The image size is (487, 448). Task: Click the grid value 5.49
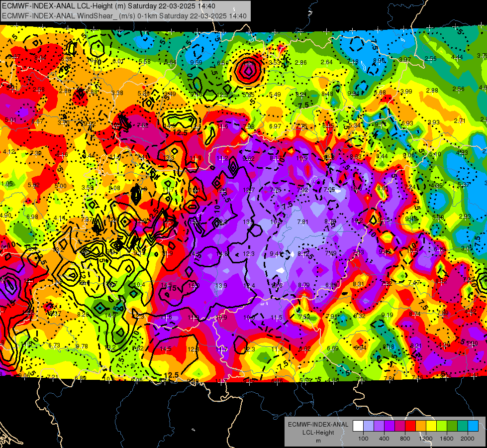(275, 94)
